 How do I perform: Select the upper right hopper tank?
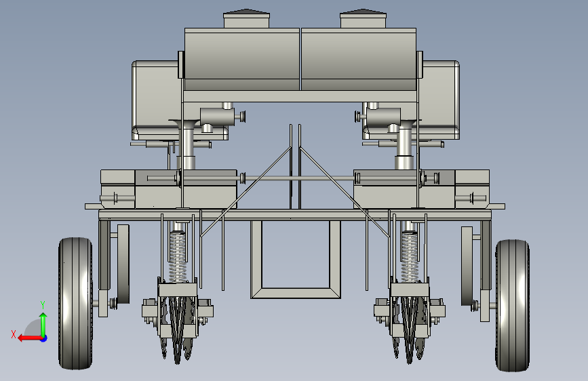(x=359, y=59)
